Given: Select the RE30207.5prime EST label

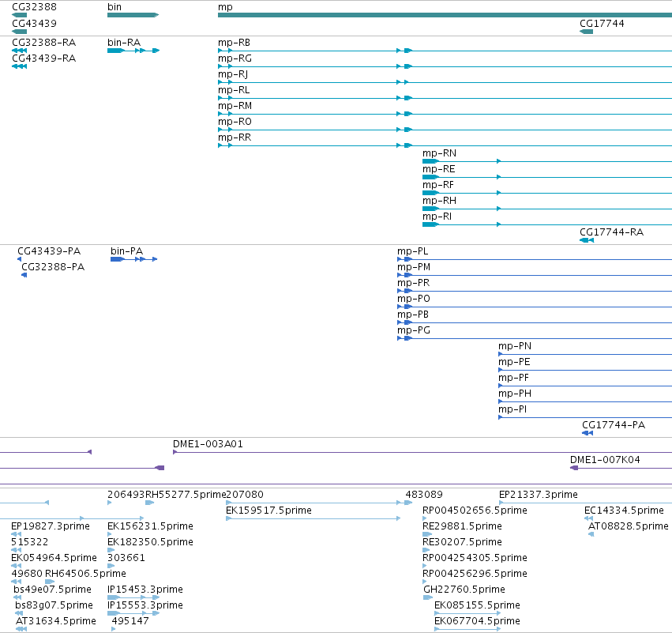Looking at the screenshot, I should [x=462, y=542].
